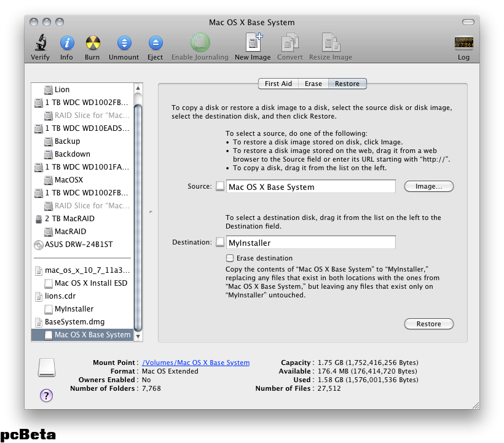504x443 pixels.
Task: Click the Enable Journaling icon
Action: (x=200, y=42)
